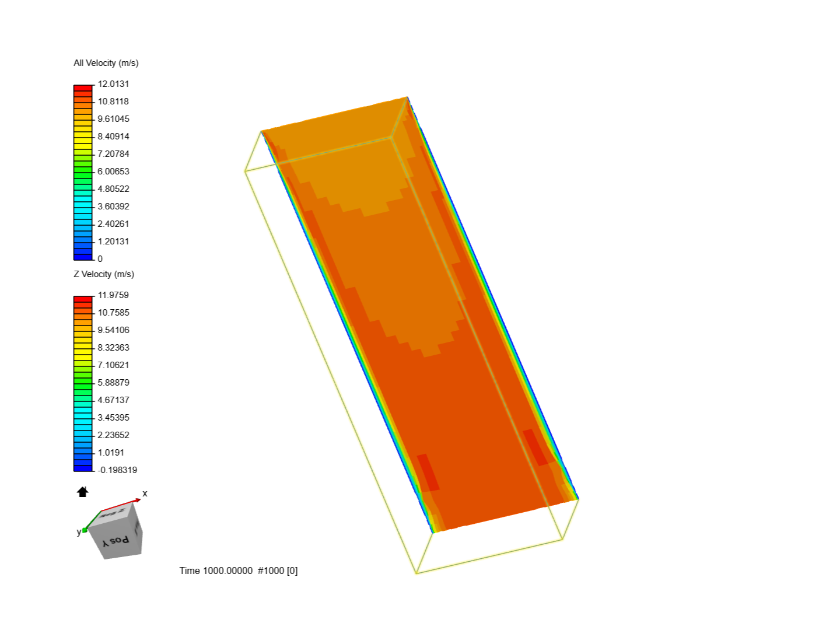Click the -0.198319 minimum Z Velocity value
This screenshot has width=840, height=630.
click(117, 470)
